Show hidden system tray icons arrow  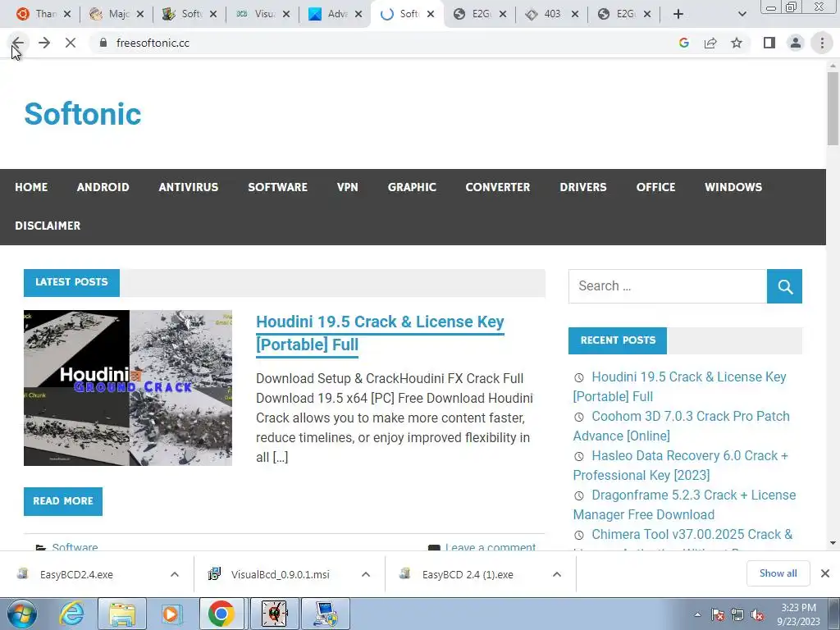tap(697, 614)
